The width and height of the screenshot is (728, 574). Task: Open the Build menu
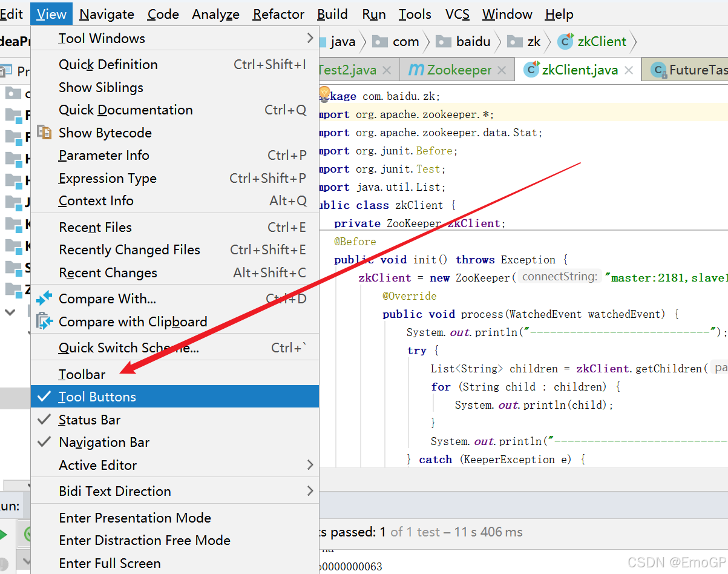(x=332, y=14)
